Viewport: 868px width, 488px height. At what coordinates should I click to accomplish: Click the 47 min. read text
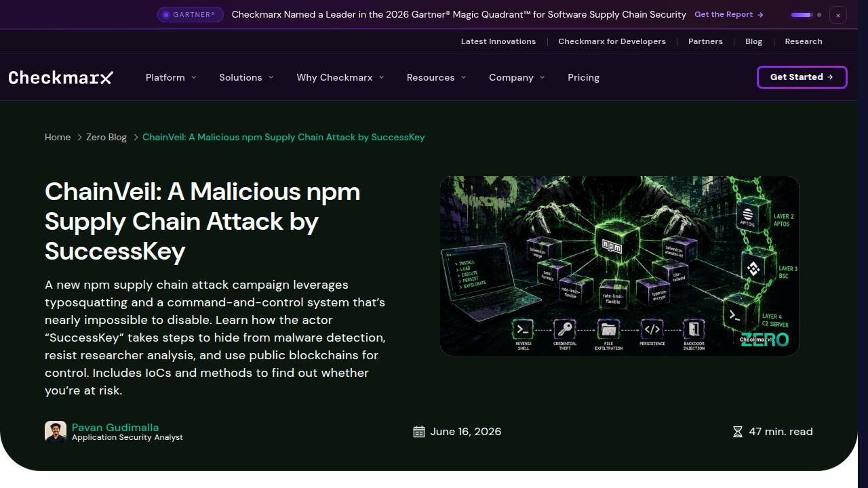pos(781,432)
